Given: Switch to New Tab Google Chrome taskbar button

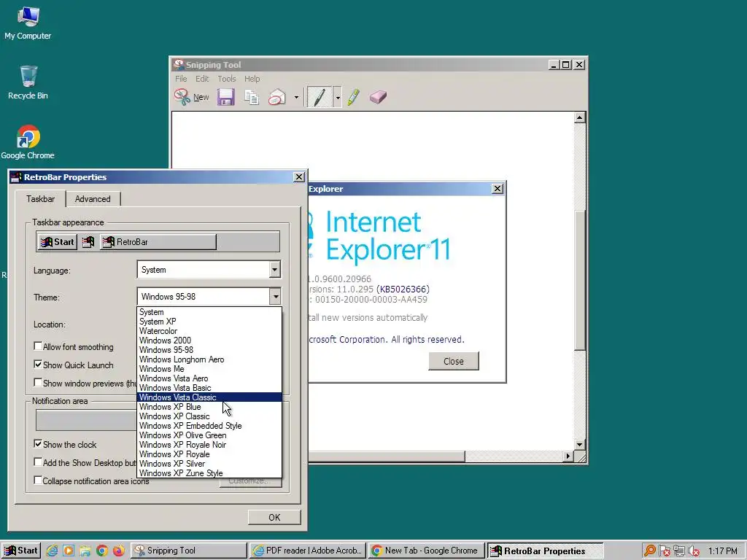Looking at the screenshot, I should 426,551.
